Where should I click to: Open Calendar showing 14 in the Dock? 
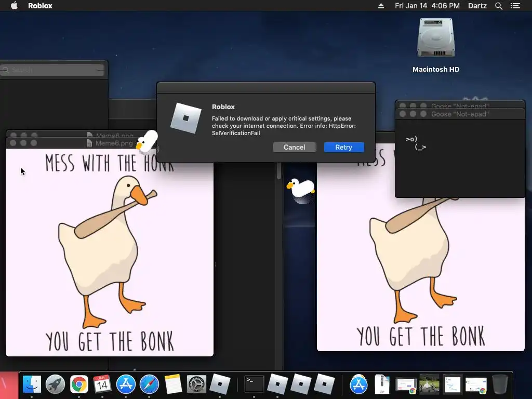tap(102, 384)
